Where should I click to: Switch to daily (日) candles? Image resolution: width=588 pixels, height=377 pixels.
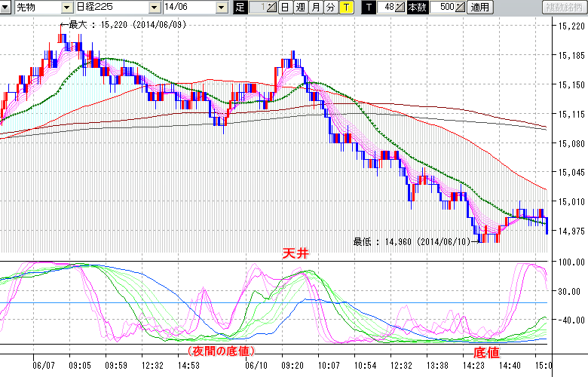point(284,8)
